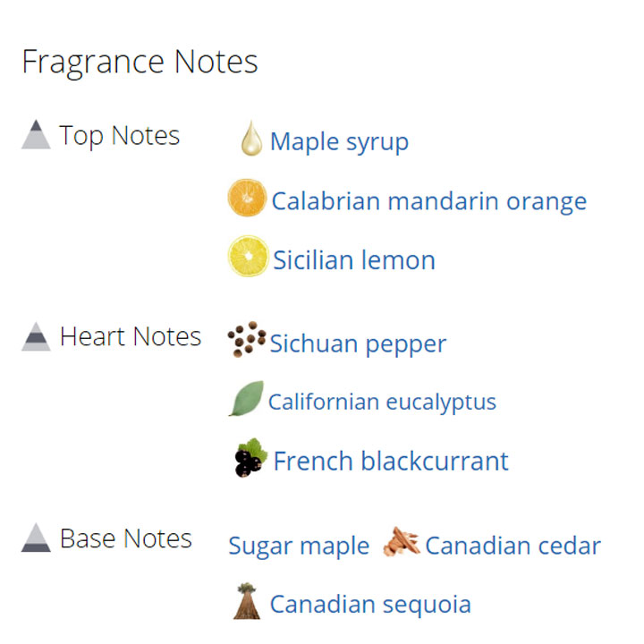Open the French blackcurrant link
The image size is (644, 644).
[391, 461]
